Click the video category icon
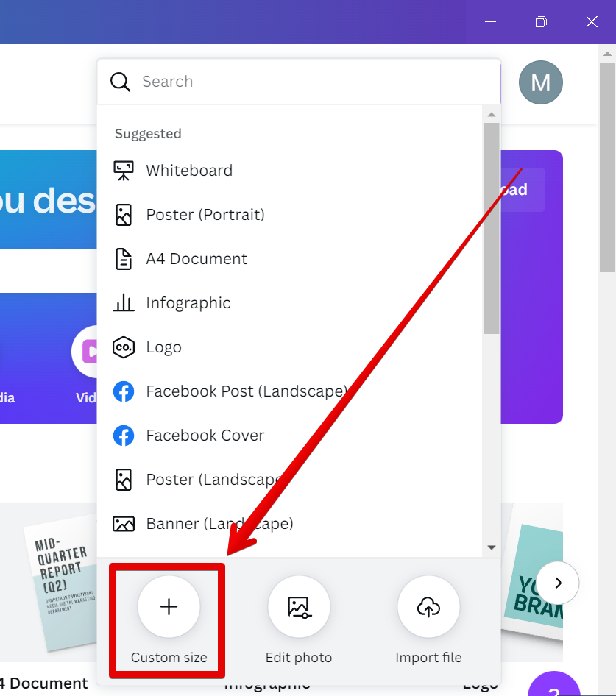 tap(85, 352)
